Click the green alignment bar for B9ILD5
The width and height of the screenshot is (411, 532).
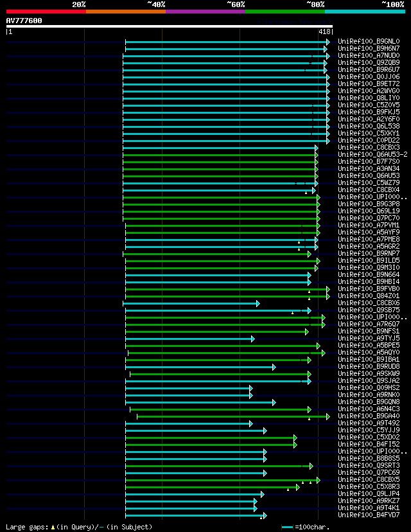pos(223,262)
